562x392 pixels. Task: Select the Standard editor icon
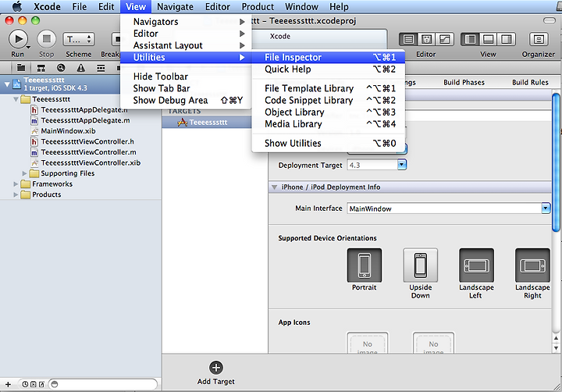coord(408,39)
